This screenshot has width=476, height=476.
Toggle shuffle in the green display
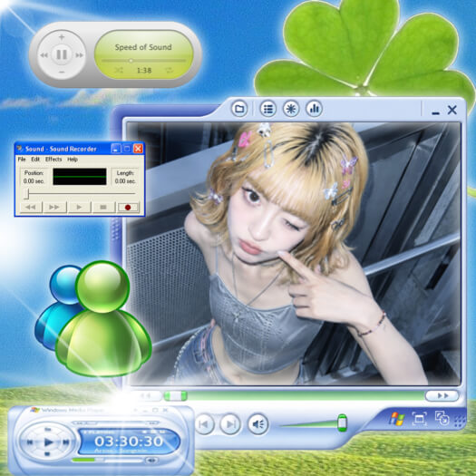pyautogui.click(x=119, y=70)
